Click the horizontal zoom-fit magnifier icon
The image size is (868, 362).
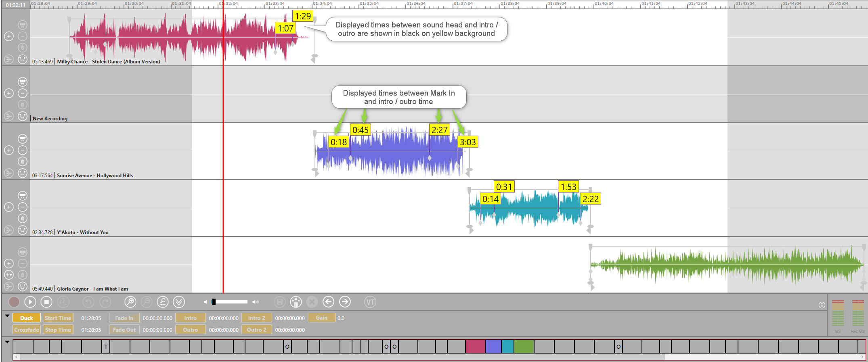[x=163, y=302]
